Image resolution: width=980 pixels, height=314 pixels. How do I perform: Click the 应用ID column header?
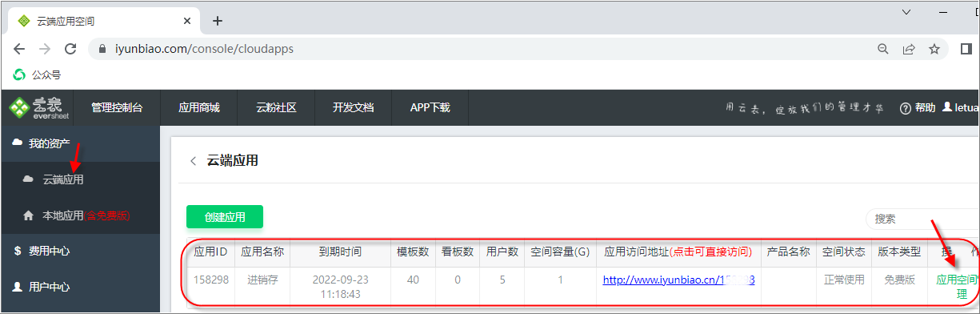pos(211,252)
